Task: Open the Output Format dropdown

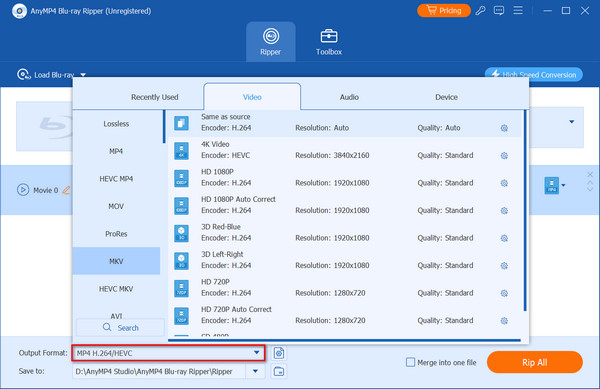Action: pyautogui.click(x=168, y=353)
